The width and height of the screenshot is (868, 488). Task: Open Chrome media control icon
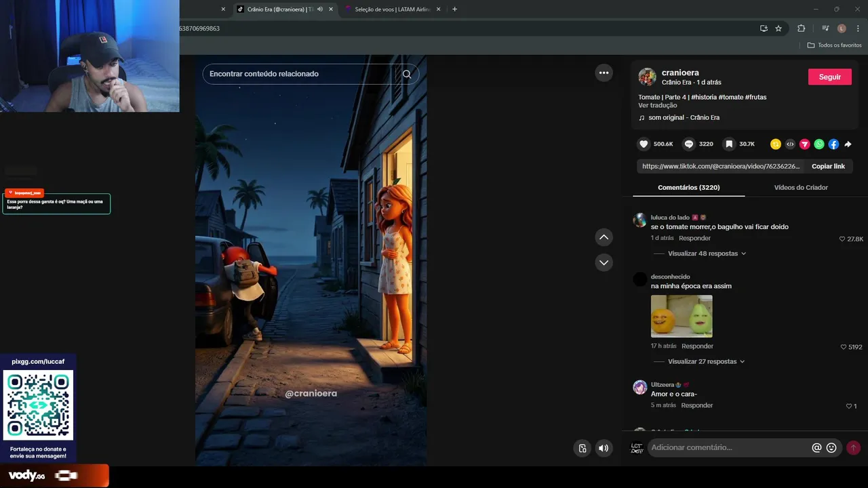coord(825,28)
